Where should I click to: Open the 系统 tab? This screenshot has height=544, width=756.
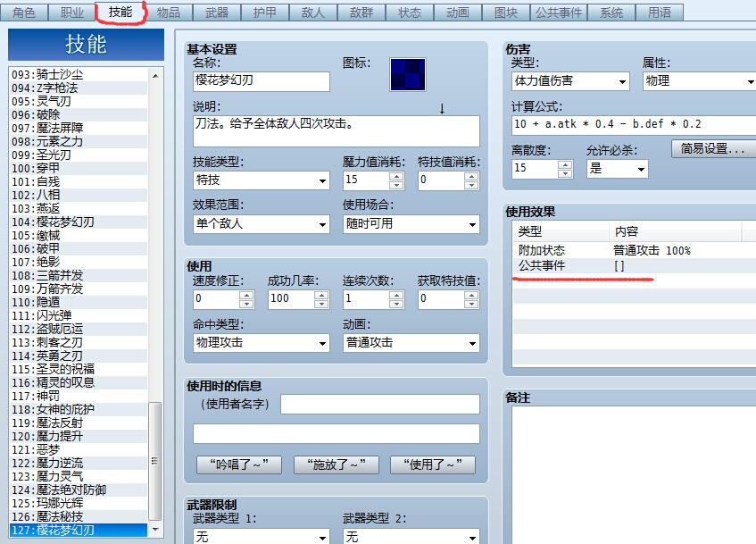(x=611, y=13)
